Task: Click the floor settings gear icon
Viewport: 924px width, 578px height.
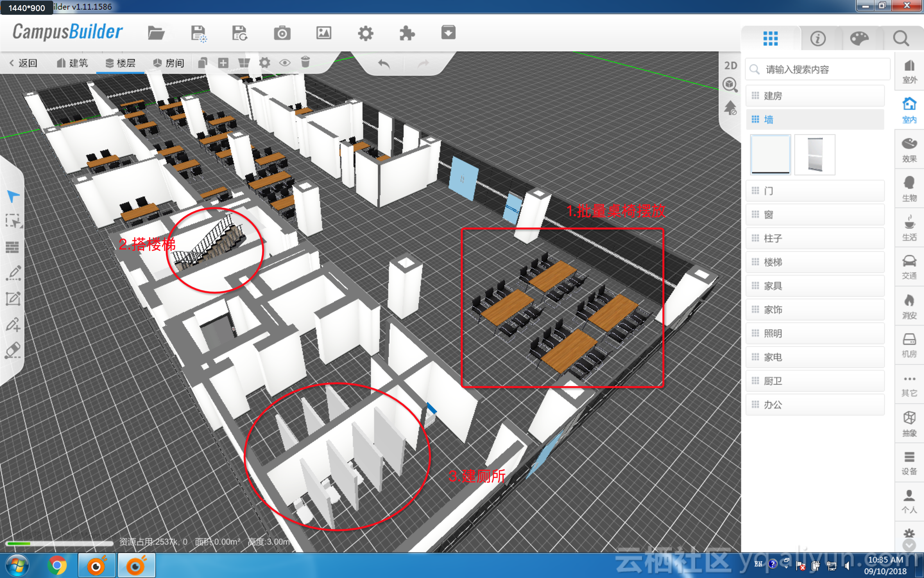Action: point(265,62)
